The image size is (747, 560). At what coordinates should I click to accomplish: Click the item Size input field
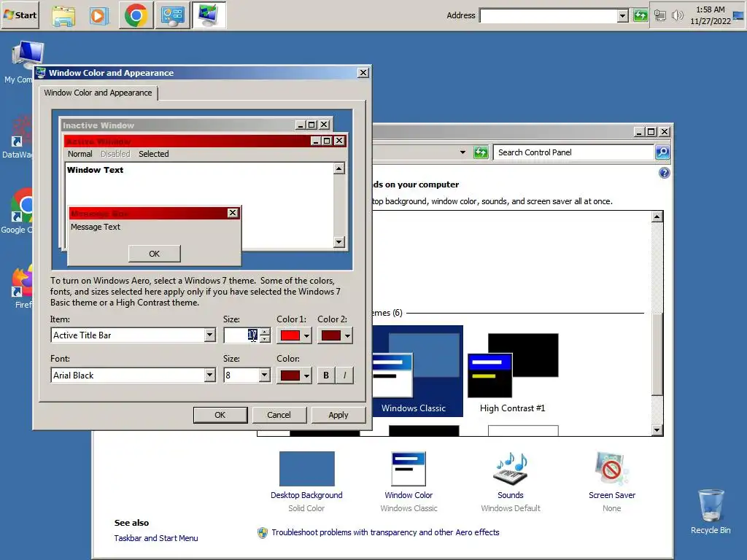coord(241,335)
